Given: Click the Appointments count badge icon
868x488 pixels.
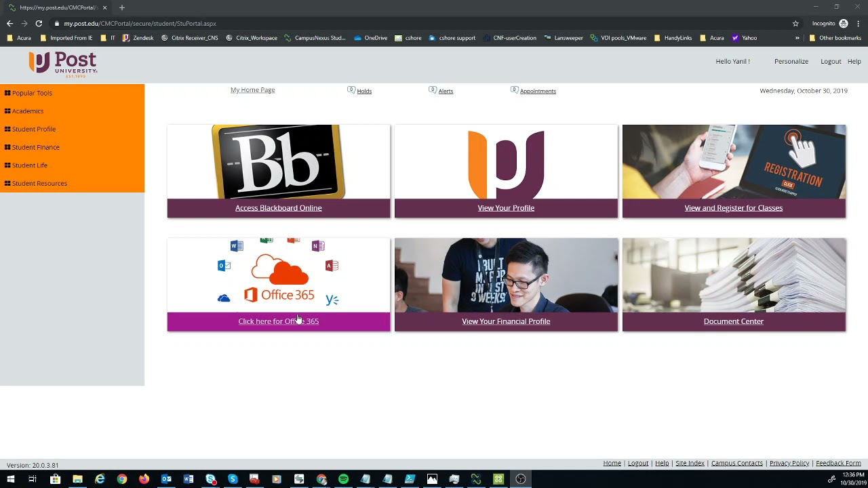Looking at the screenshot, I should (515, 89).
